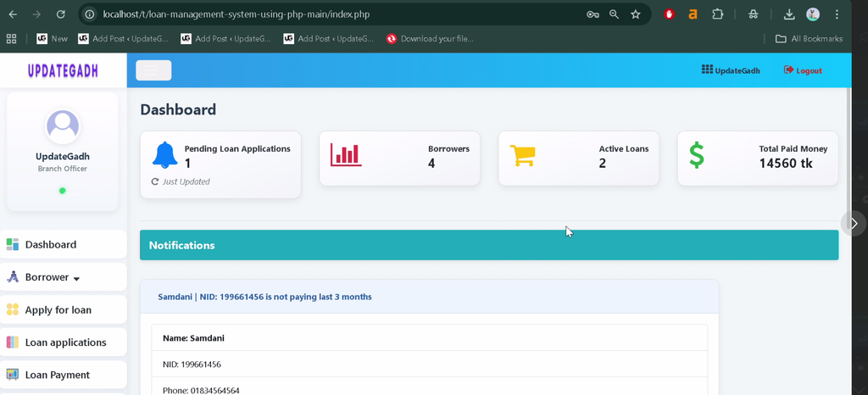
Task: Open the red stop-hand extension icon
Action: pos(670,14)
